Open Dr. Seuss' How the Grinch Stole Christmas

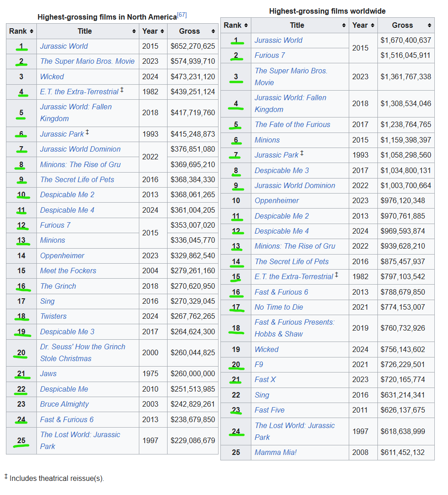[x=83, y=352]
